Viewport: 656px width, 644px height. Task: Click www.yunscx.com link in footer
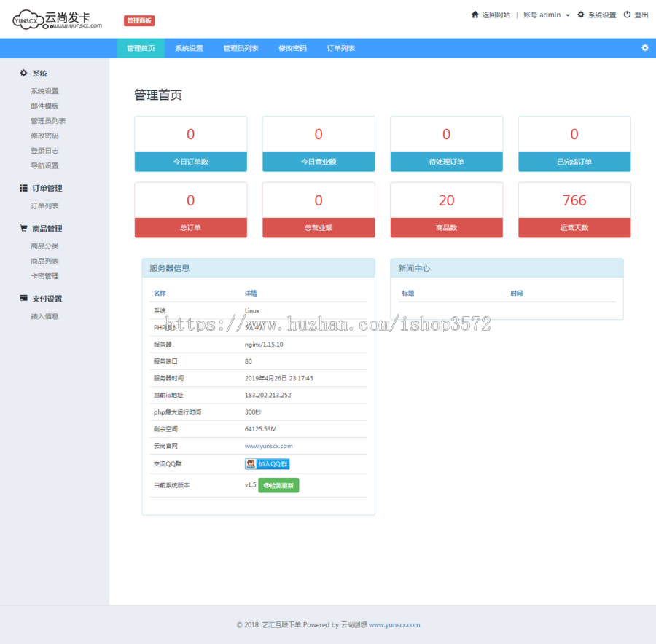click(x=394, y=625)
